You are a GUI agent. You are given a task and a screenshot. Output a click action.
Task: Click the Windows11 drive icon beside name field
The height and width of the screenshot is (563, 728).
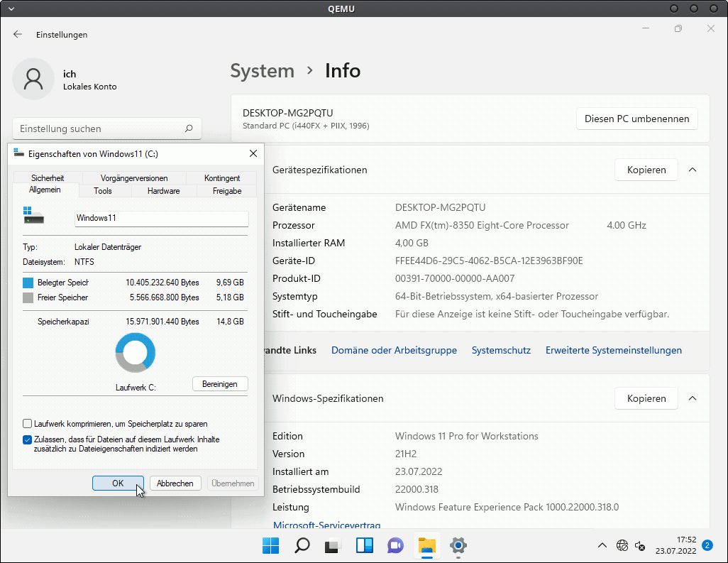click(x=33, y=216)
